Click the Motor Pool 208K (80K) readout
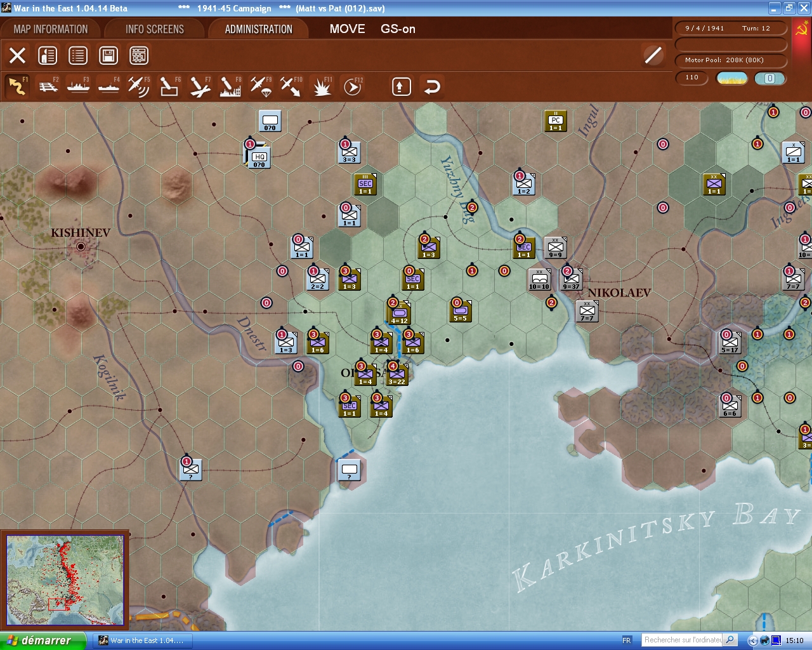Image resolution: width=812 pixels, height=650 pixels. coord(731,60)
